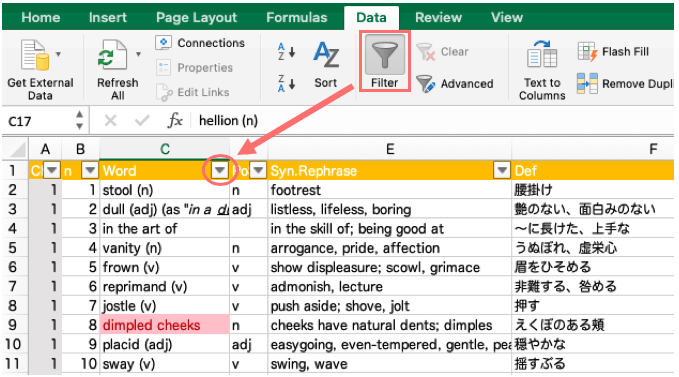This screenshot has height=377, width=679.
Task: Cancel formula entry with the X
Action: (x=111, y=121)
